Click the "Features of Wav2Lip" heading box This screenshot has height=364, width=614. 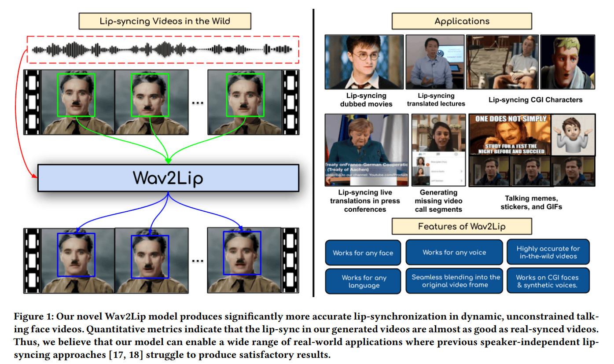tap(462, 226)
